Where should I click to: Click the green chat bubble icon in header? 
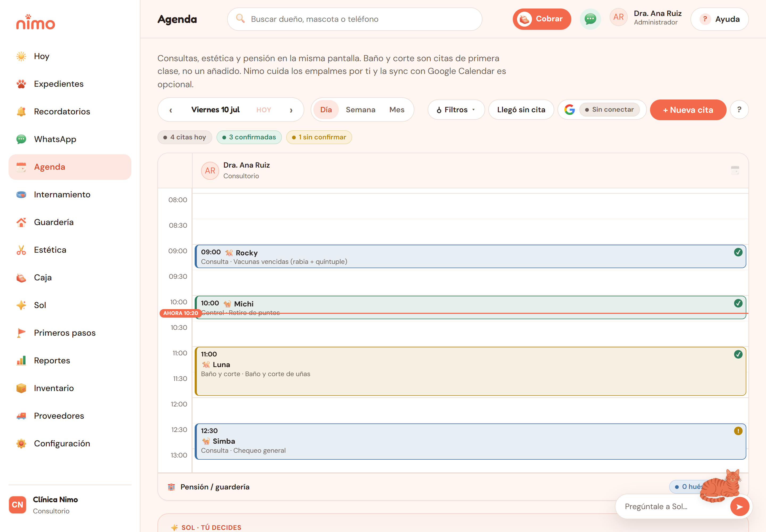pos(590,19)
